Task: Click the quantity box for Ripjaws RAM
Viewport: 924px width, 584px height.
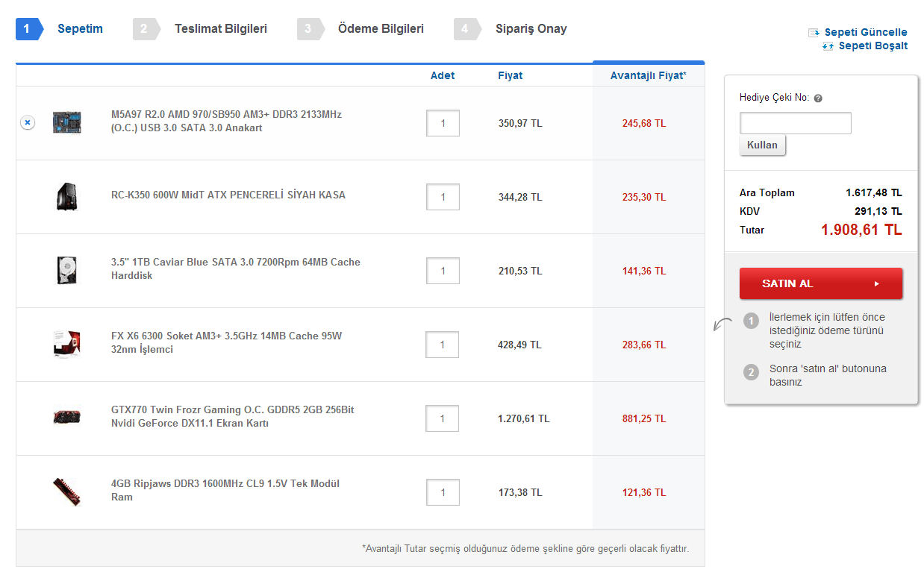Action: 443,492
